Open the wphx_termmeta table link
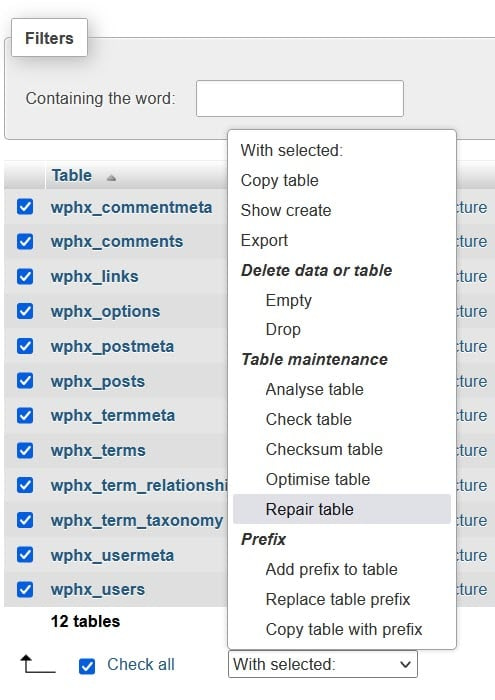This screenshot has height=700, width=495. pyautogui.click(x=112, y=416)
